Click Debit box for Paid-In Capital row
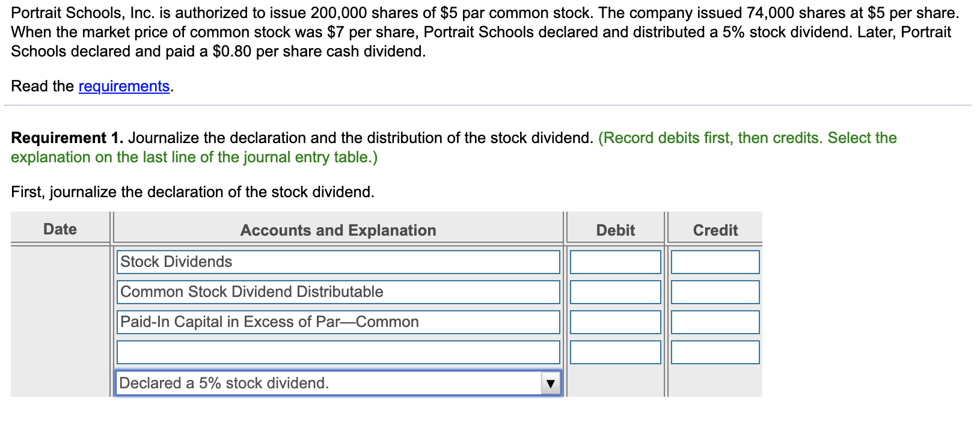The image size is (980, 422). pos(616,322)
